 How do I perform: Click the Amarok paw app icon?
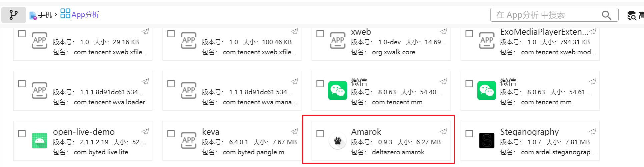coord(338,141)
